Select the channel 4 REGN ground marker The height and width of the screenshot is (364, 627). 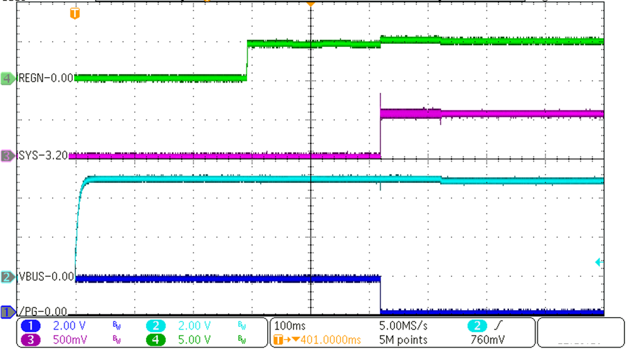8,78
